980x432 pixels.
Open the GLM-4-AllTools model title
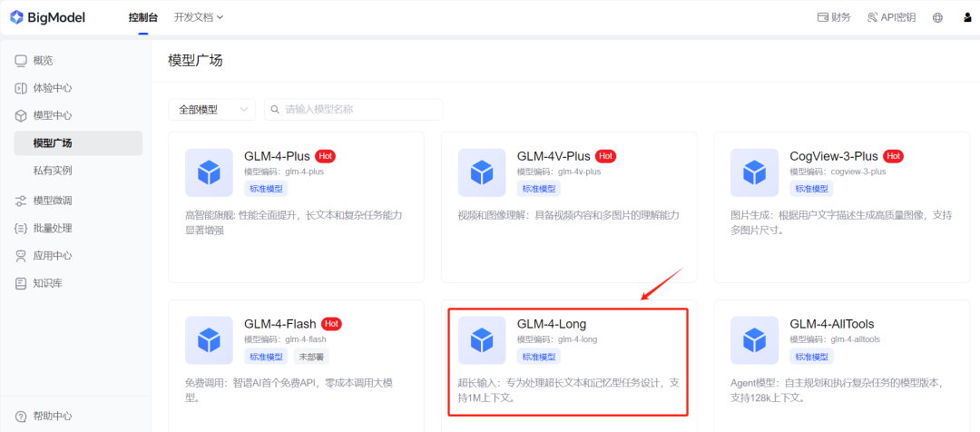pyautogui.click(x=832, y=324)
